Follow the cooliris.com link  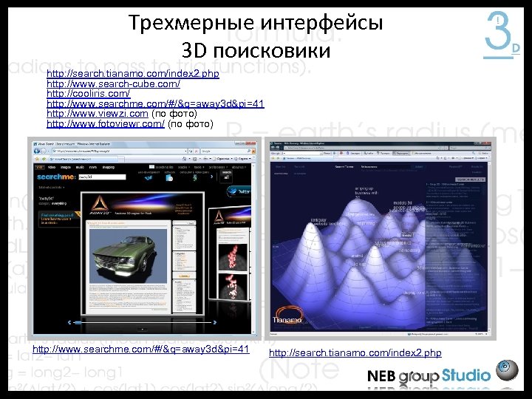coord(88,93)
